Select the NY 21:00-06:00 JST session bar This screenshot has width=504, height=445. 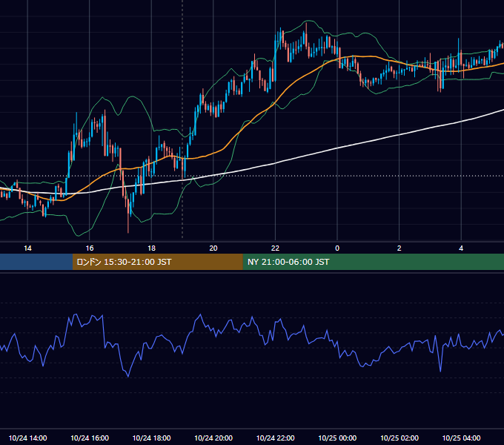click(373, 262)
